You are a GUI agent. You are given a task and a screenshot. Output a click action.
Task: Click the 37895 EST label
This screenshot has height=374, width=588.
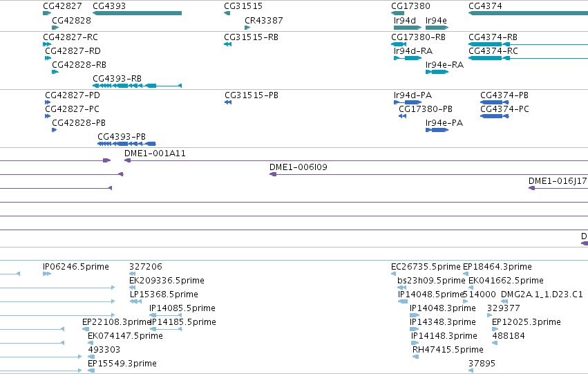(482, 364)
